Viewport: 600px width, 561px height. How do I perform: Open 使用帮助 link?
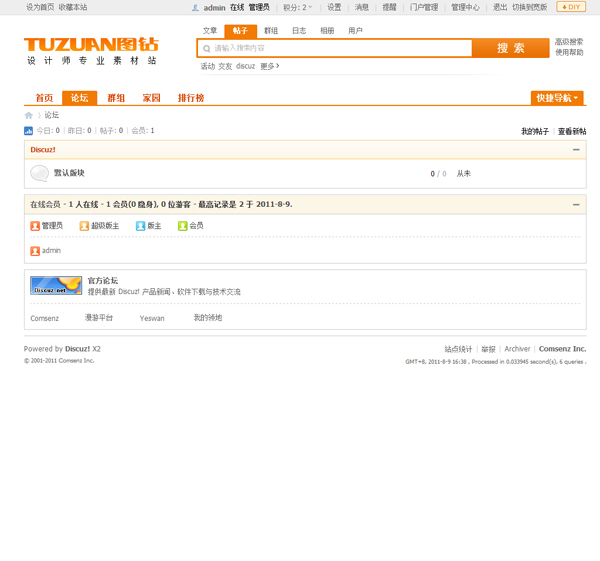tap(569, 52)
